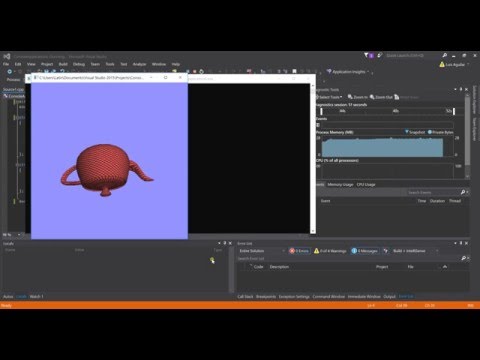Pin the Diagnostic Tools panel
This screenshot has height=360, width=480.
(x=461, y=89)
